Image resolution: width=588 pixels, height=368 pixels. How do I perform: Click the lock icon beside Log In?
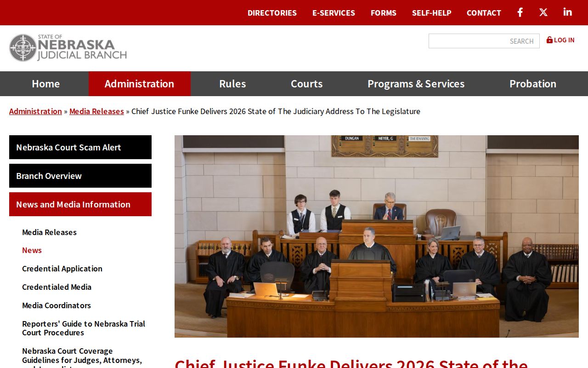click(x=549, y=40)
